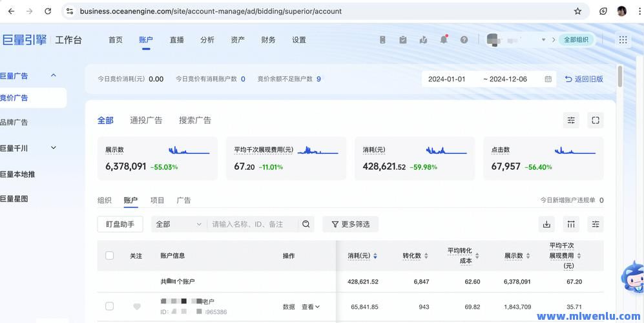Click the download icon above the table

tap(546, 224)
